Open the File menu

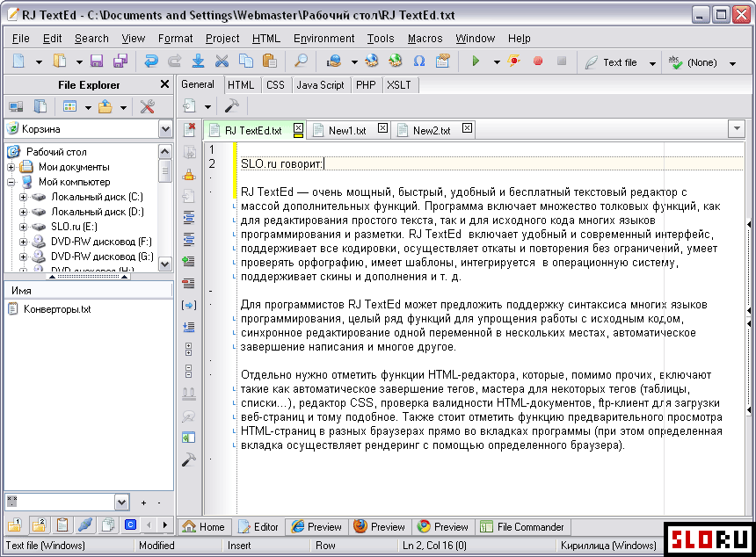click(x=21, y=38)
